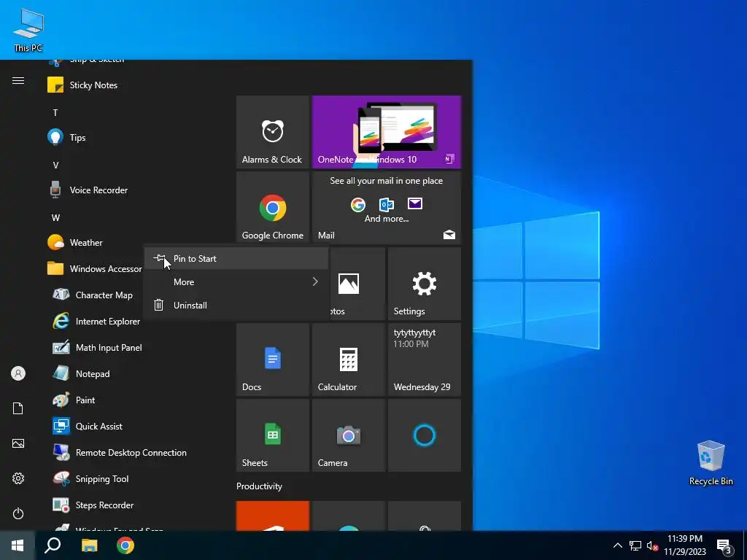Click the Windows Start button
Screen dimensions: 747x560
[18, 545]
